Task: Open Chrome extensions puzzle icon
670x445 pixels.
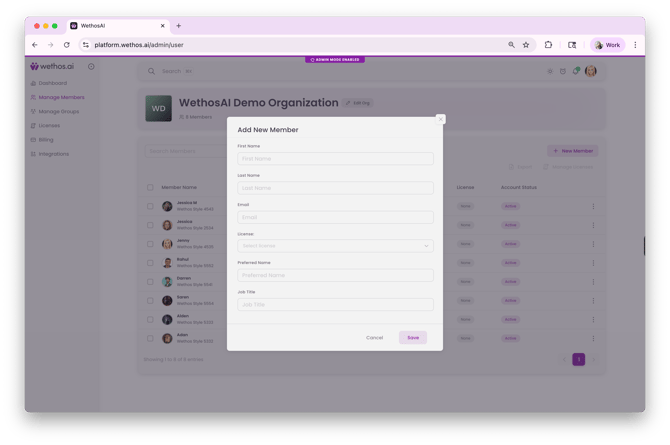Action: pos(548,45)
